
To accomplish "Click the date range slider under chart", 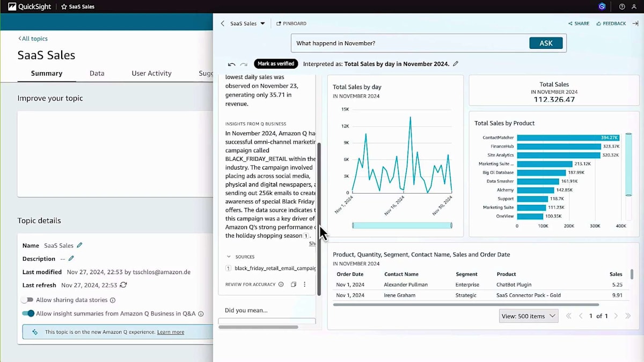I will pyautogui.click(x=402, y=226).
